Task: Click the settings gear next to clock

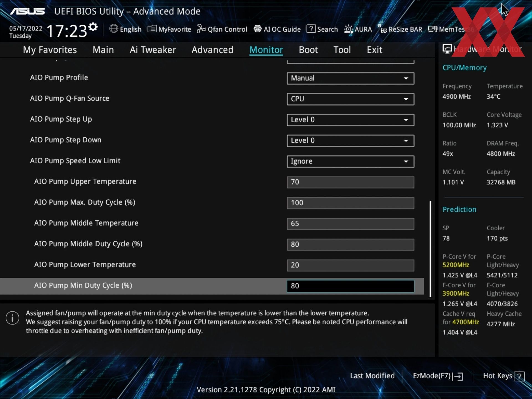Action: click(x=93, y=27)
